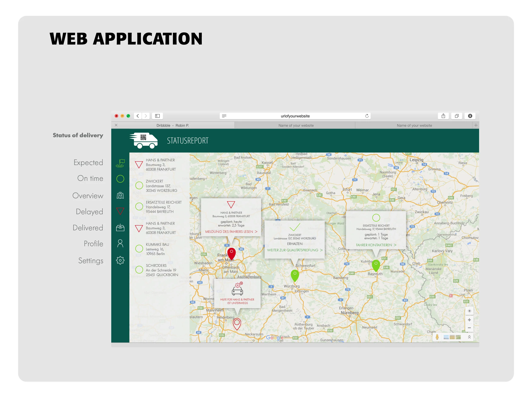The height and width of the screenshot is (399, 532).
Task: Click the Expected flag icon in sidebar
Action: pos(120,163)
